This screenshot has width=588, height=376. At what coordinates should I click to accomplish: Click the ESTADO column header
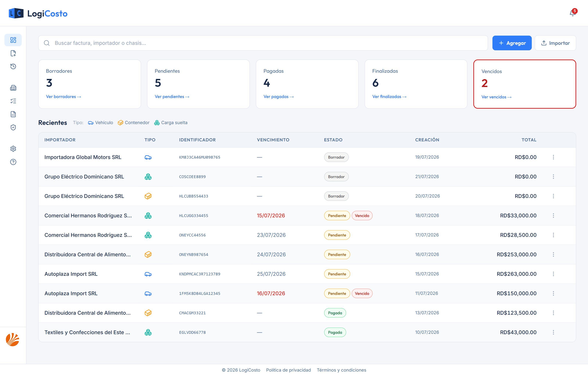click(x=333, y=140)
